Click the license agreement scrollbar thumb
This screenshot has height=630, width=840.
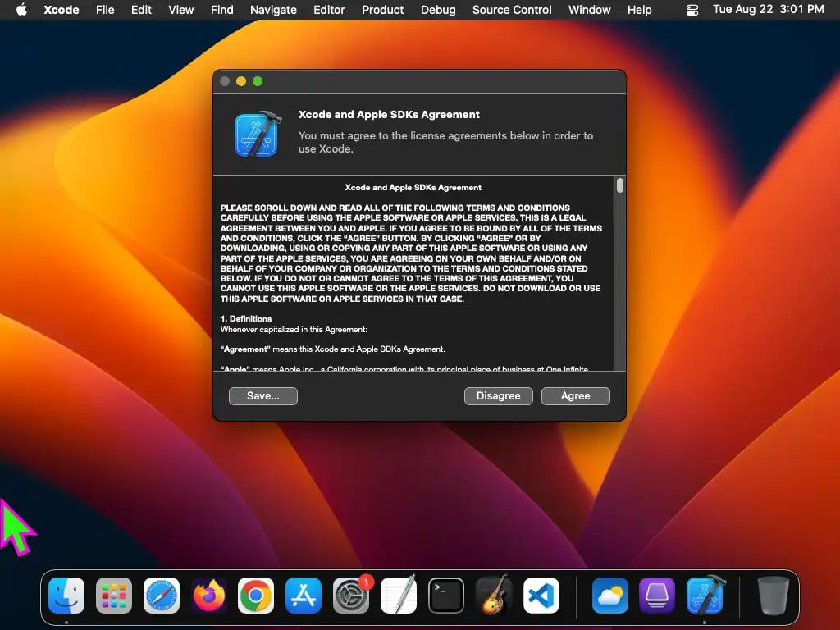pyautogui.click(x=620, y=185)
